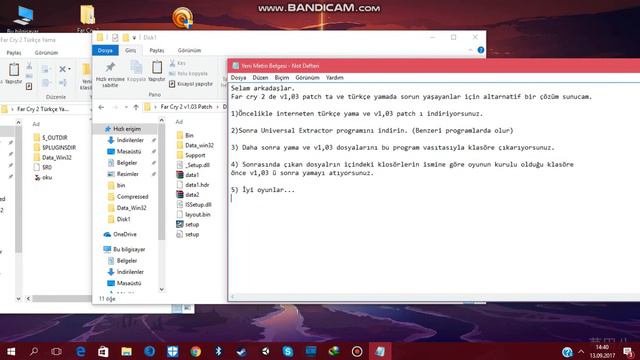Collapse the Disk1 ribbon with the chevron
Image resolution: width=640 pixels, height=360 pixels.
(x=470, y=50)
